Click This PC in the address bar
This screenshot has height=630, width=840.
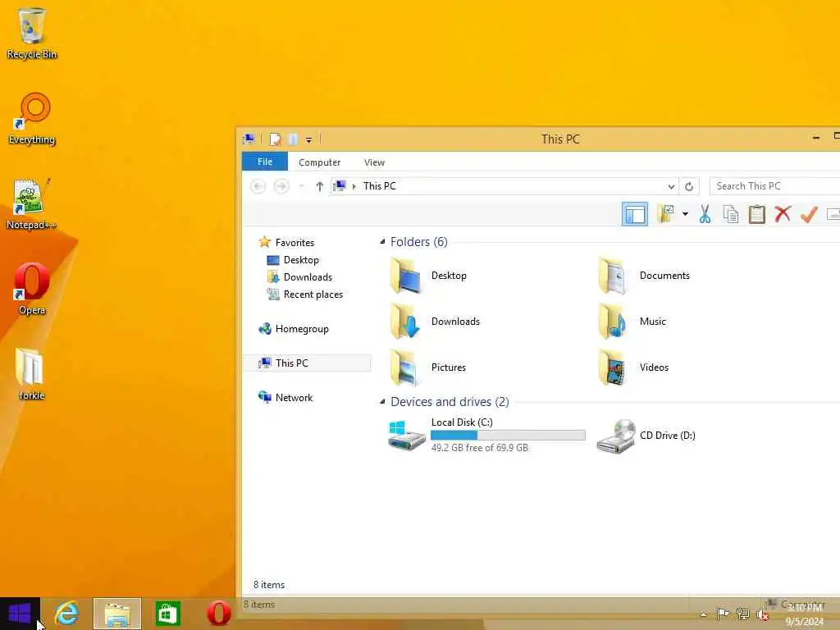[379, 186]
